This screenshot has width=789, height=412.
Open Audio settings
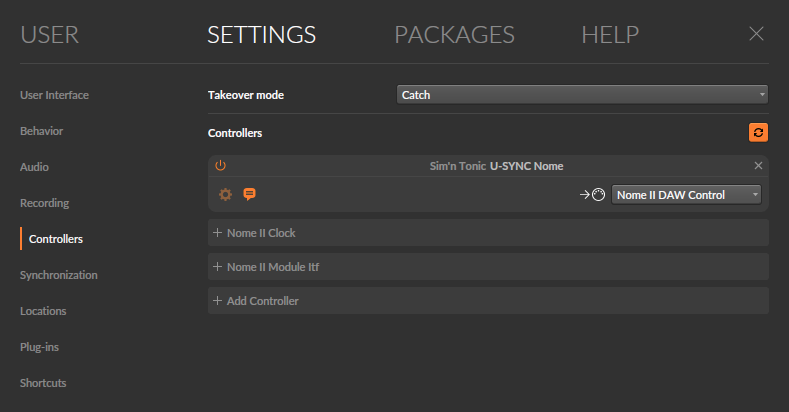[34, 167]
